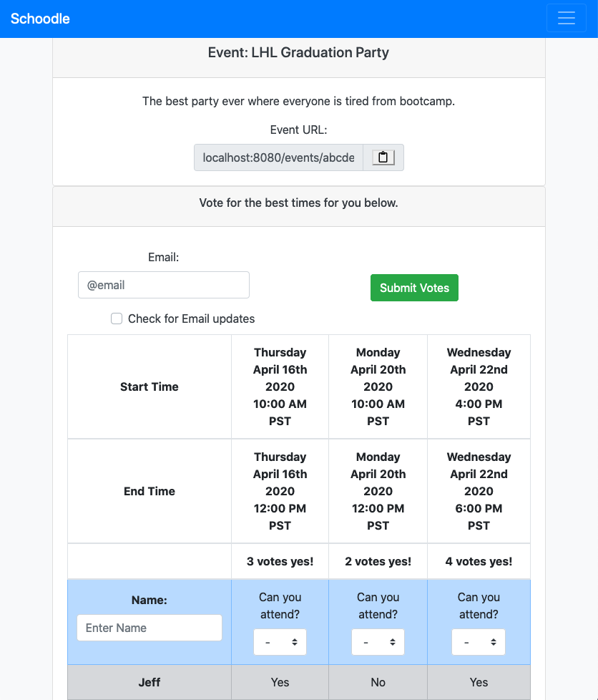Click the Thursday April 16th start time header
Image resolution: width=598 pixels, height=700 pixels.
[x=280, y=387]
